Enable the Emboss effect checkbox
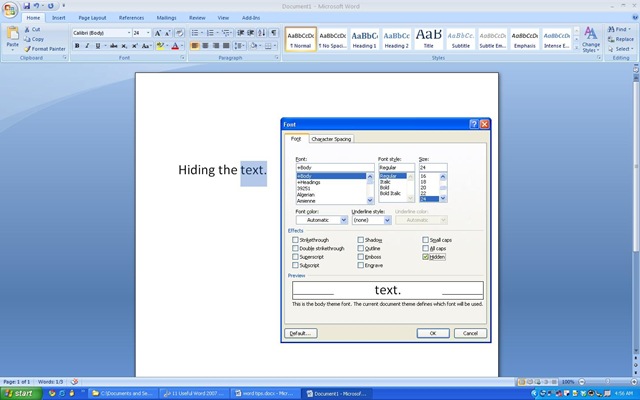640x400 pixels. coord(360,257)
